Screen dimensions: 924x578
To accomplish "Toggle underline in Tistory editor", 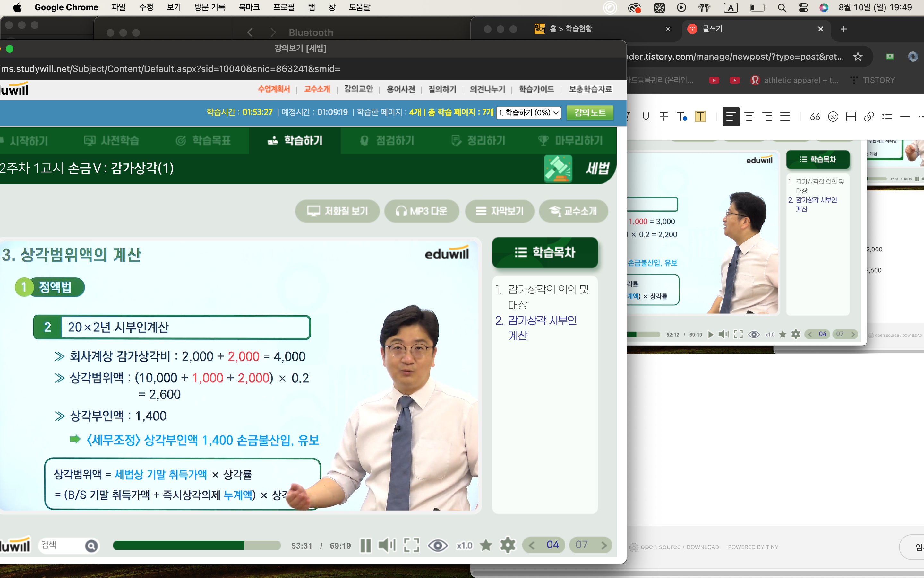I will point(646,117).
